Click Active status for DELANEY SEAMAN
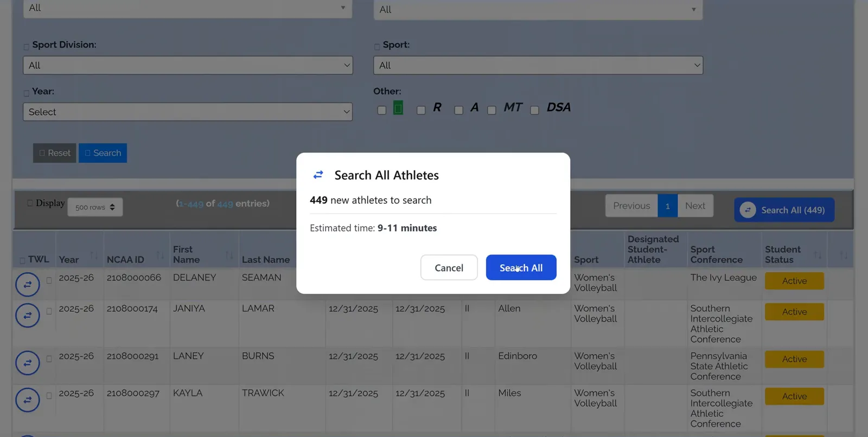This screenshot has height=437, width=868. pyautogui.click(x=794, y=281)
